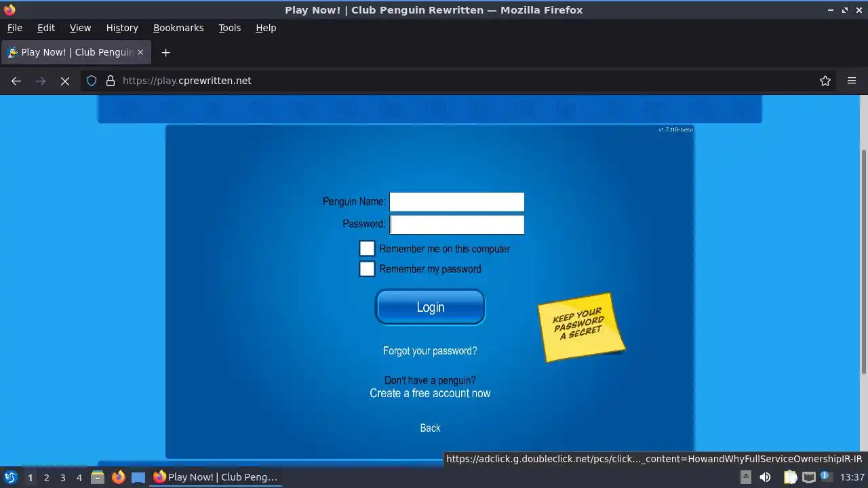The width and height of the screenshot is (868, 488).
Task: Click the taskbar clock 13:37
Action: tap(852, 477)
